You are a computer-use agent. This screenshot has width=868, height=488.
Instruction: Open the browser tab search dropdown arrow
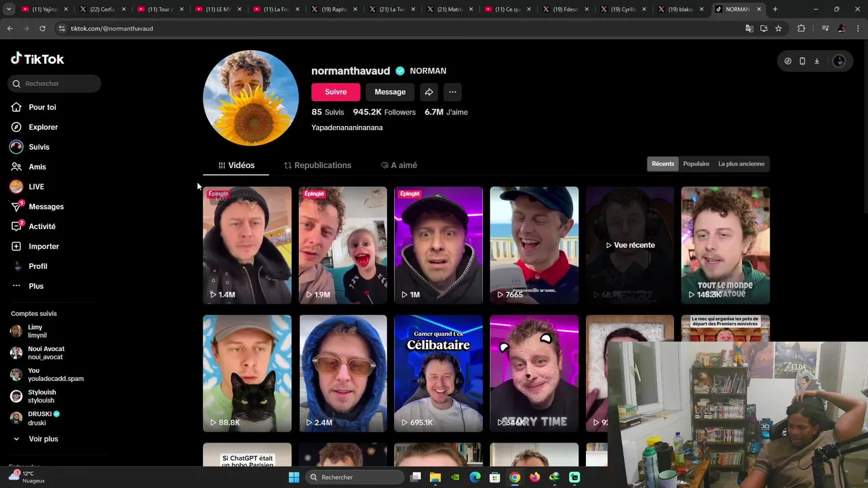pyautogui.click(x=9, y=9)
